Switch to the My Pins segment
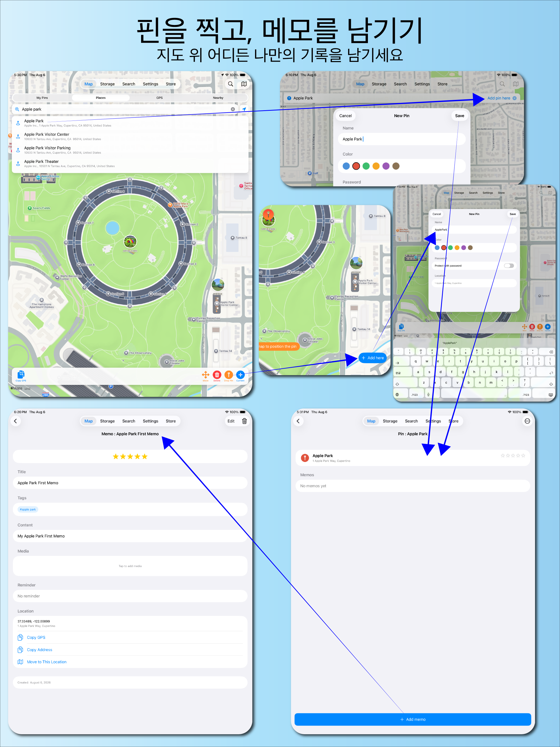The image size is (560, 747). point(42,98)
